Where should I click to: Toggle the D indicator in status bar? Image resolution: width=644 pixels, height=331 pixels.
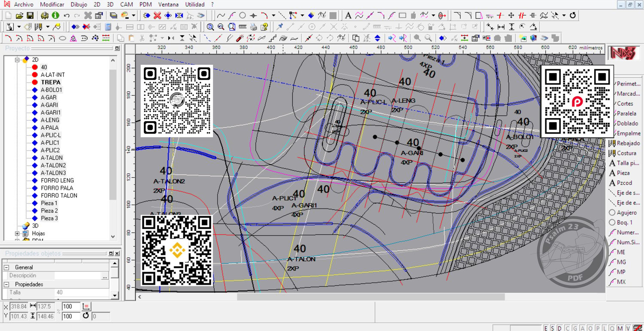(x=559, y=328)
